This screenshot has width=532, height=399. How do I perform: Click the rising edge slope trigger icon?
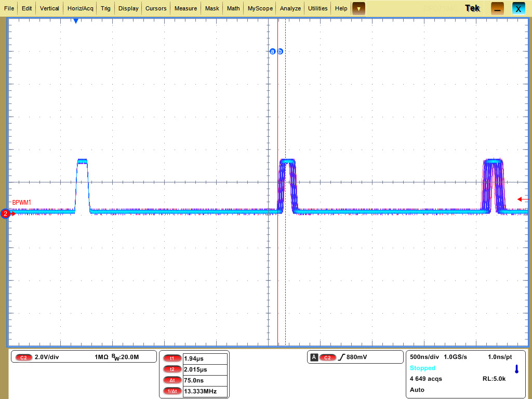click(x=342, y=357)
